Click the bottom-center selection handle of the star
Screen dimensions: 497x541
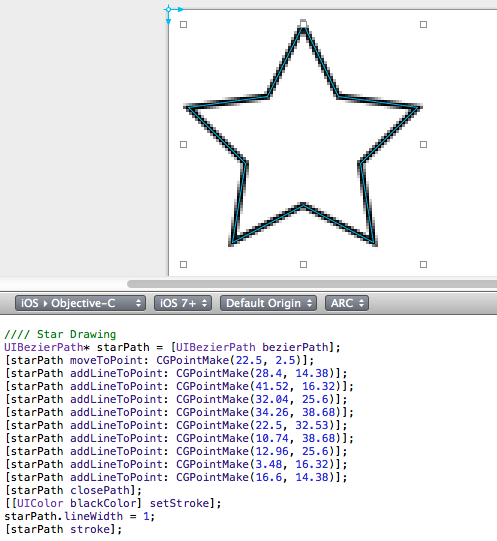303,265
